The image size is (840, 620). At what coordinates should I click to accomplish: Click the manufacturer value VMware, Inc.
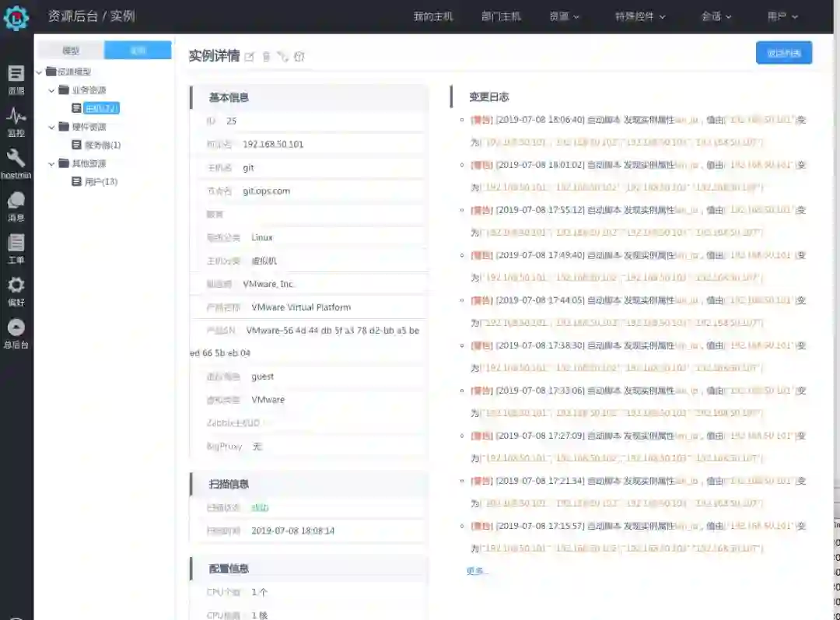[x=268, y=284]
